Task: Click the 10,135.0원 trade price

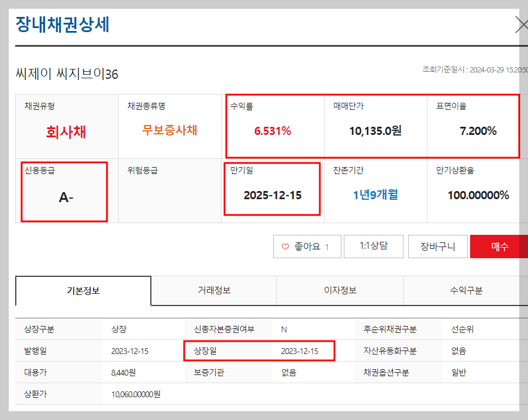Action: (375, 131)
